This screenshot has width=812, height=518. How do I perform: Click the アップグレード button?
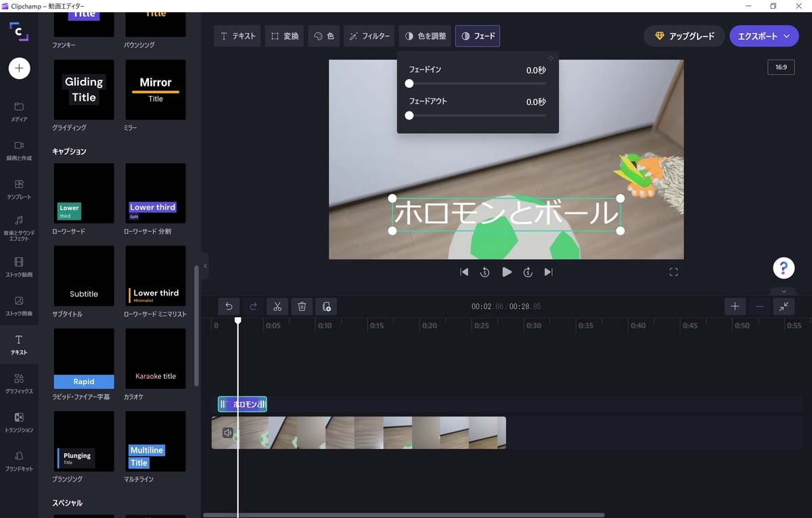pos(684,36)
